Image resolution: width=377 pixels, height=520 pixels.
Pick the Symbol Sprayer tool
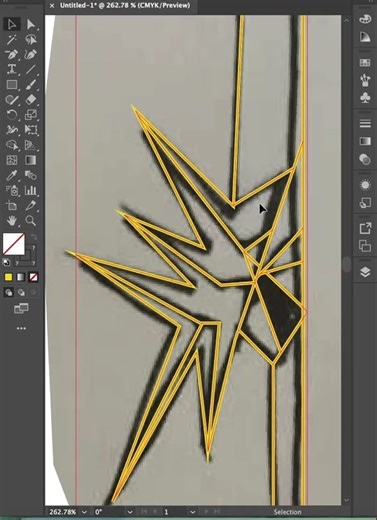point(12,190)
